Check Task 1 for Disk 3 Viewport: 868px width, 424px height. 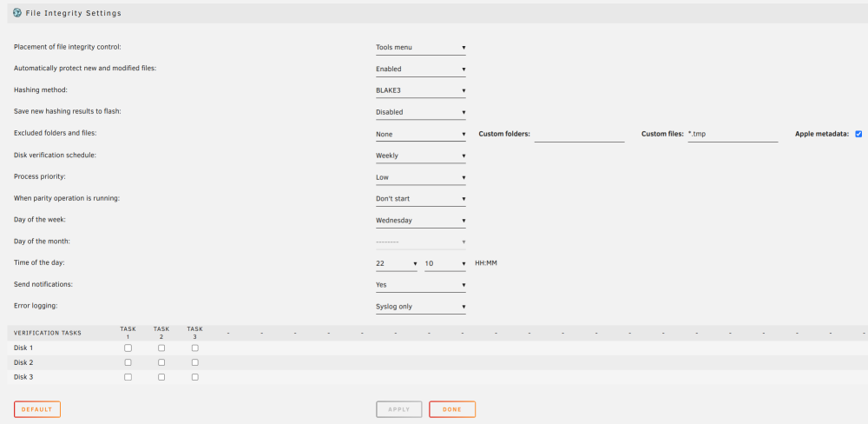[128, 377]
